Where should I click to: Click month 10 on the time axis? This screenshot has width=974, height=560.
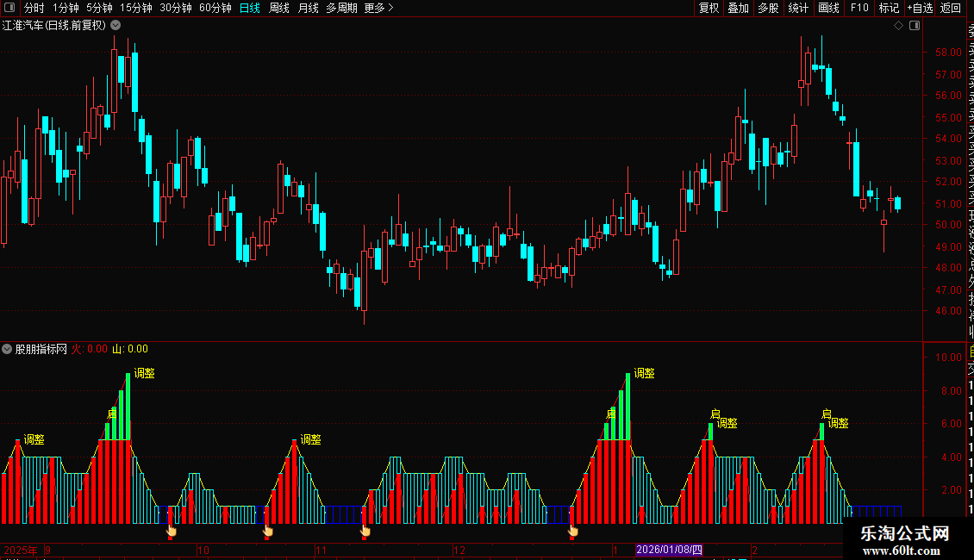click(x=203, y=550)
